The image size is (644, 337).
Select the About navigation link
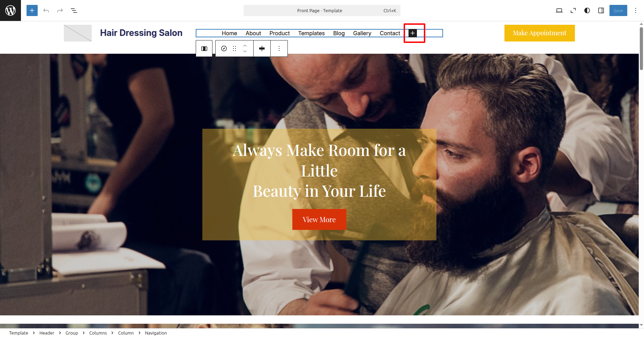click(x=253, y=33)
